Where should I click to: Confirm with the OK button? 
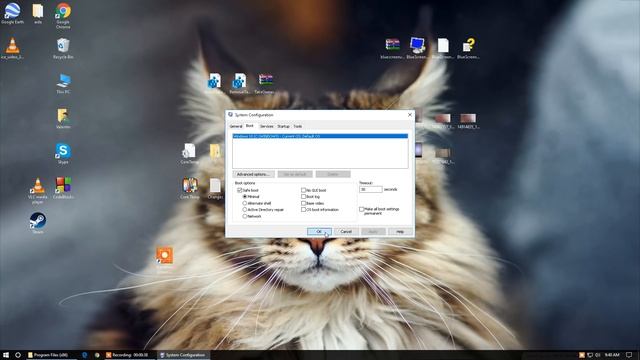click(x=319, y=231)
